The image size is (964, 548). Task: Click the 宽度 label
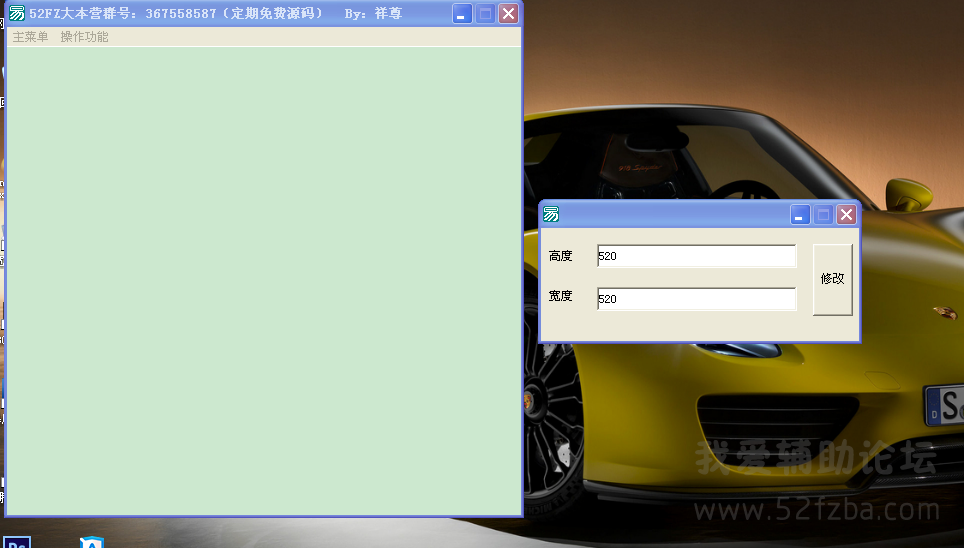click(561, 297)
